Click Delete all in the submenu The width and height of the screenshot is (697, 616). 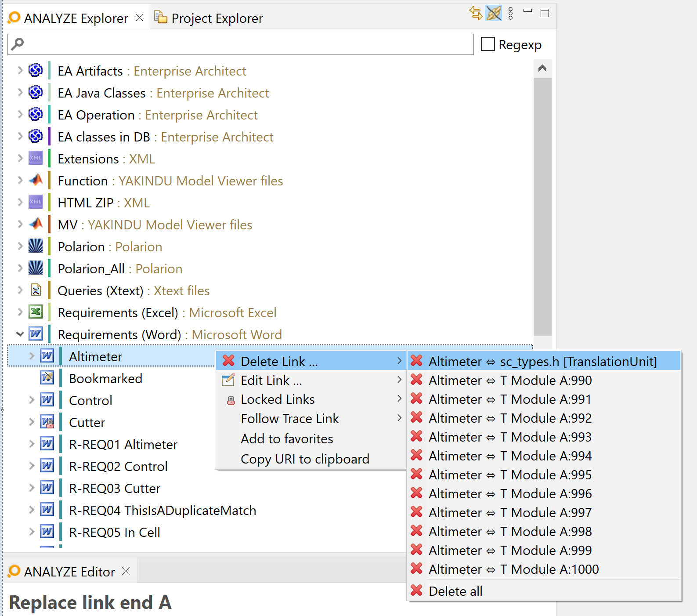(544, 591)
